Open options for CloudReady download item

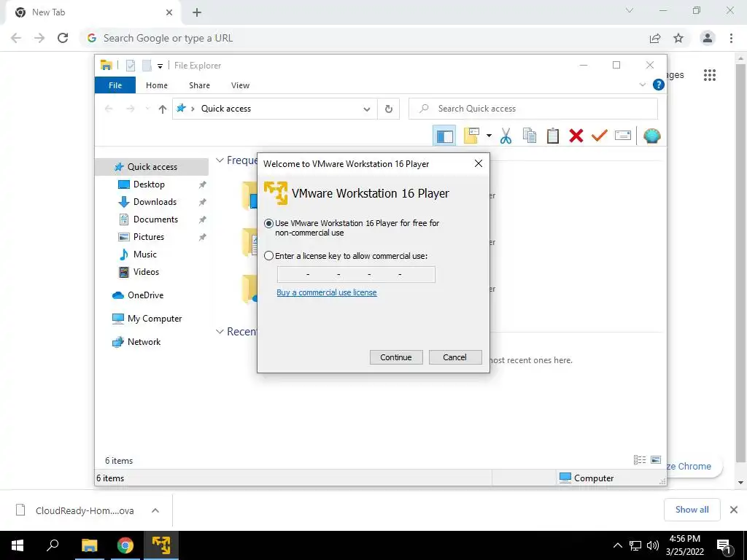(x=155, y=510)
